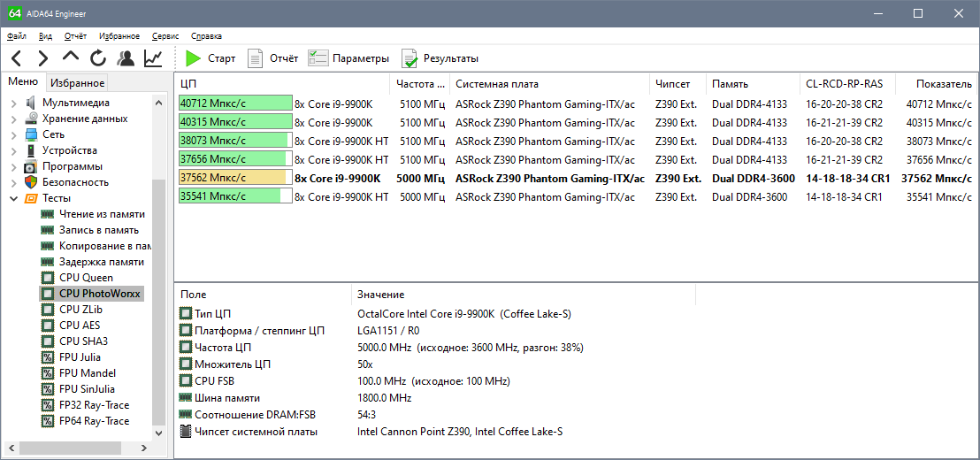Open the Отчёт report toolbar button

coord(272,58)
